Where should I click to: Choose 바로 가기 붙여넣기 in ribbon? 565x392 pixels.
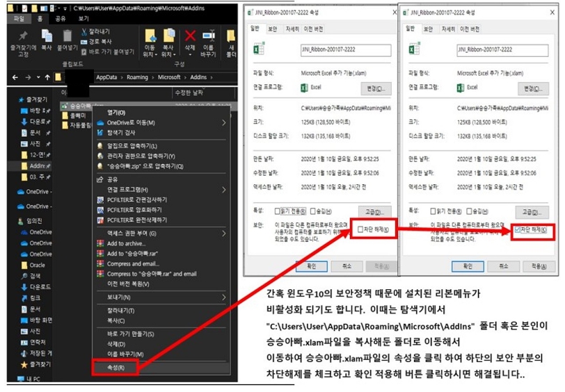point(108,52)
